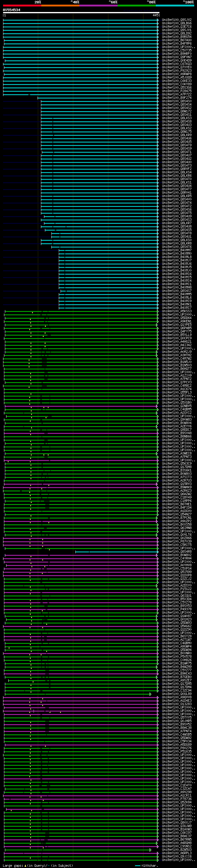The image size is (197, 868).
Task: Select UniRef100_Q5S3G6 hit label
Action: coord(177,88)
